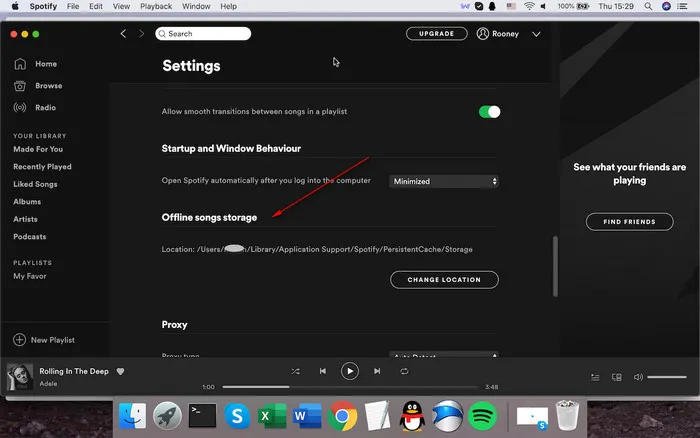Image resolution: width=700 pixels, height=438 pixels.
Task: Focus the Search field
Action: (203, 34)
